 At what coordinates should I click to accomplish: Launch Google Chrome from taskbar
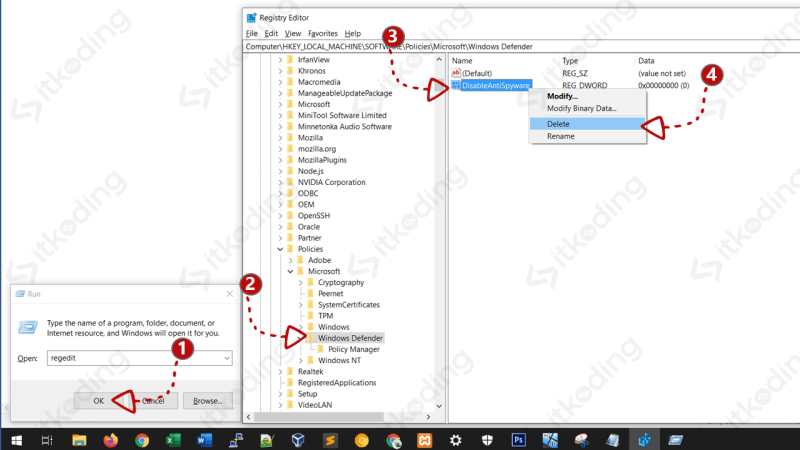click(142, 440)
